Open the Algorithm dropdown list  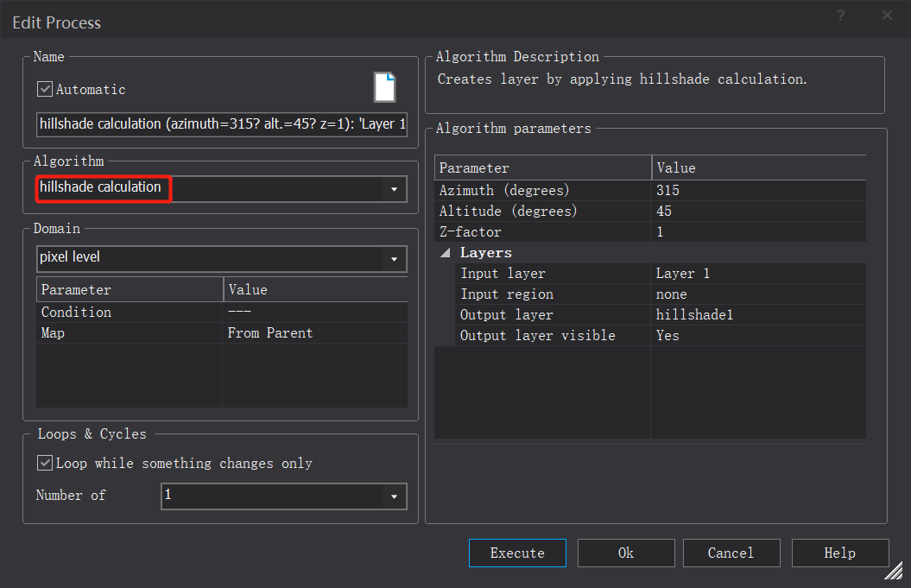click(394, 189)
